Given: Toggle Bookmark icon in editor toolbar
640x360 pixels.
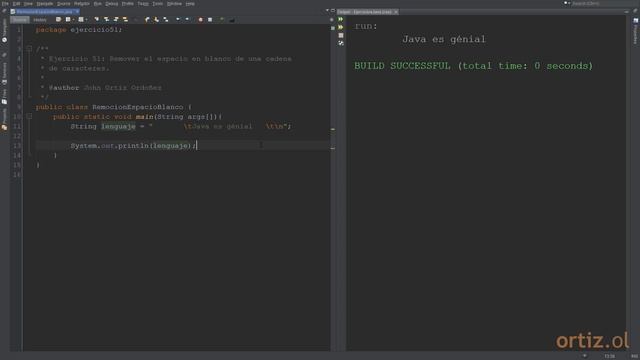Looking at the screenshot, I should click(166, 19).
